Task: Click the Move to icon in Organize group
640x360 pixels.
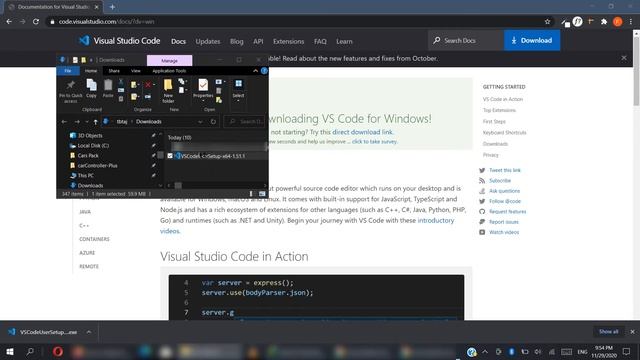Action: (134, 84)
